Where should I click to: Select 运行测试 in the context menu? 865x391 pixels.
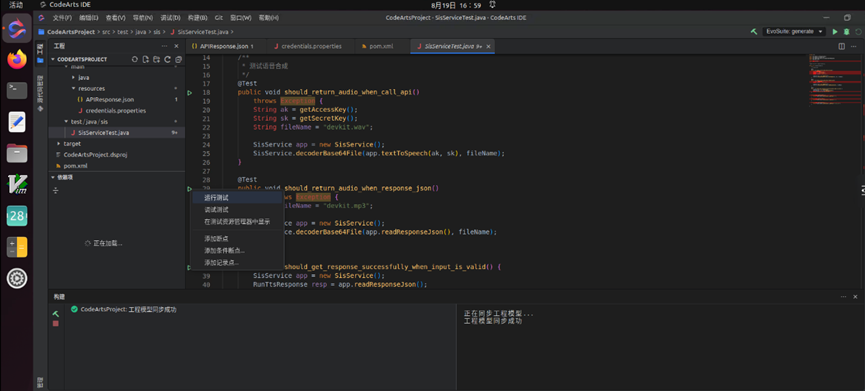237,197
